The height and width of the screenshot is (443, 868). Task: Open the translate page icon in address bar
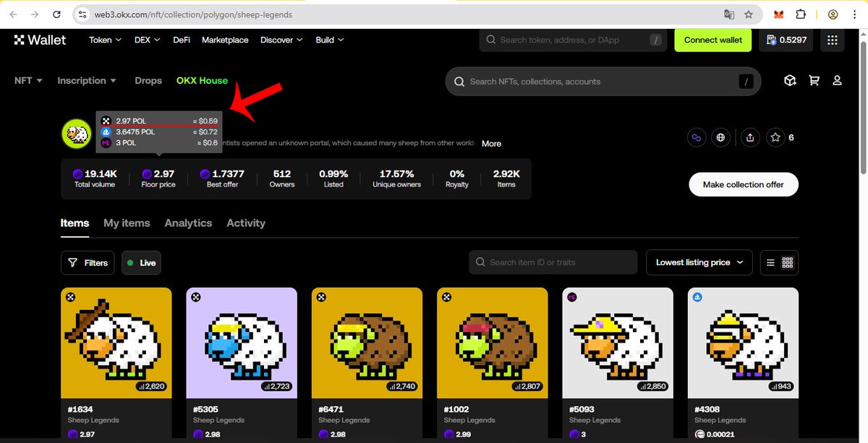click(x=730, y=14)
